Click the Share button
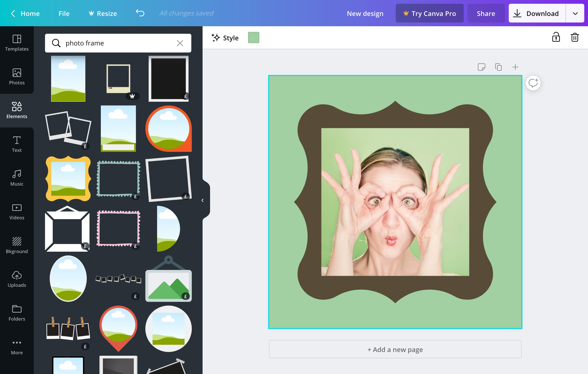 point(486,13)
